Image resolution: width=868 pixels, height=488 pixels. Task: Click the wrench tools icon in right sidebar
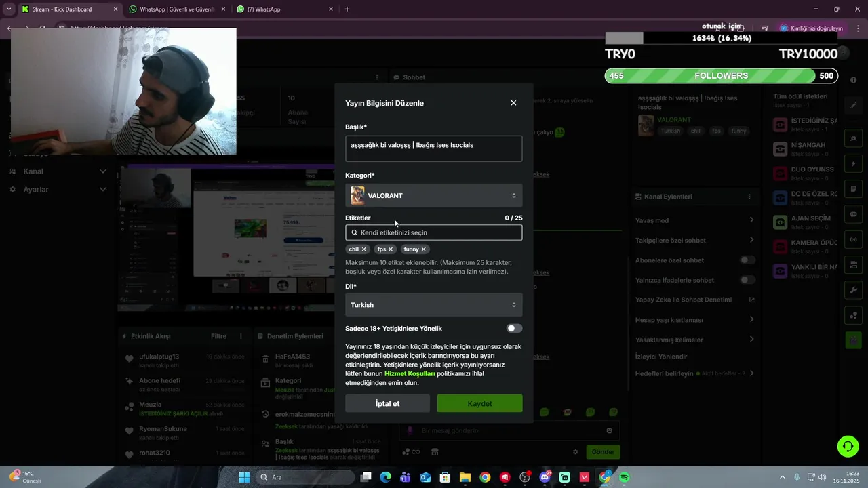click(x=853, y=290)
